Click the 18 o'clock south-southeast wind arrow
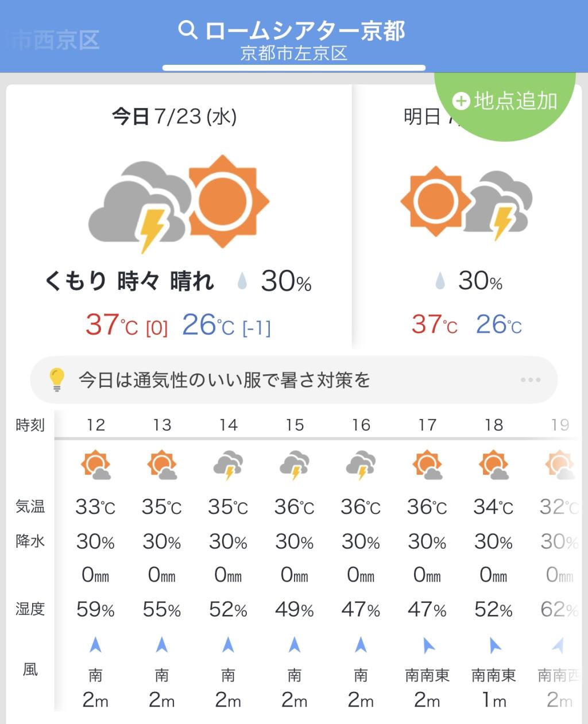This screenshot has height=724, width=588. point(494,646)
